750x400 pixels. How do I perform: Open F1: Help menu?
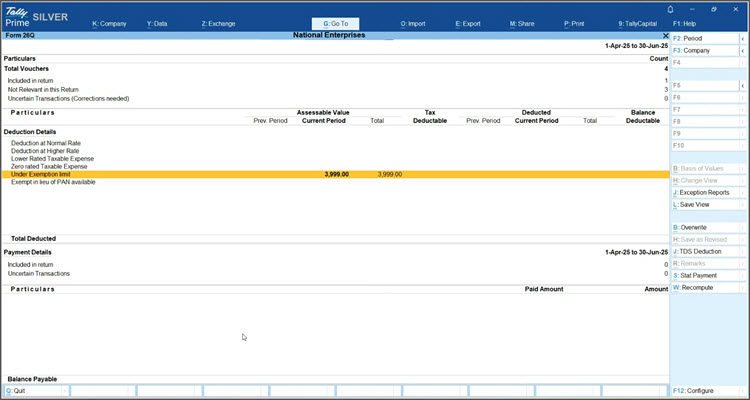pos(684,24)
